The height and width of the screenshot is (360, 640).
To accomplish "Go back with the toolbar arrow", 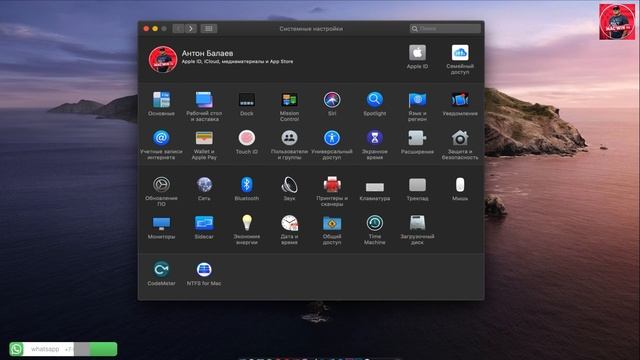I will click(178, 29).
